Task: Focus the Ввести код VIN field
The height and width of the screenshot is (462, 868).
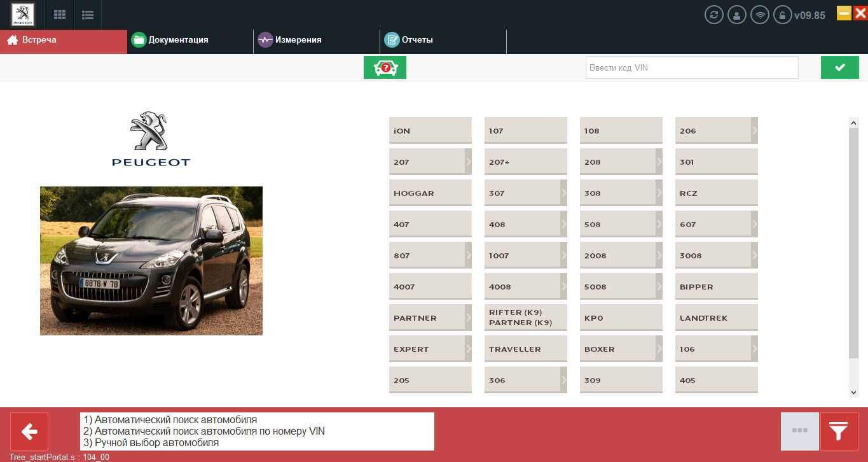Action: (692, 67)
